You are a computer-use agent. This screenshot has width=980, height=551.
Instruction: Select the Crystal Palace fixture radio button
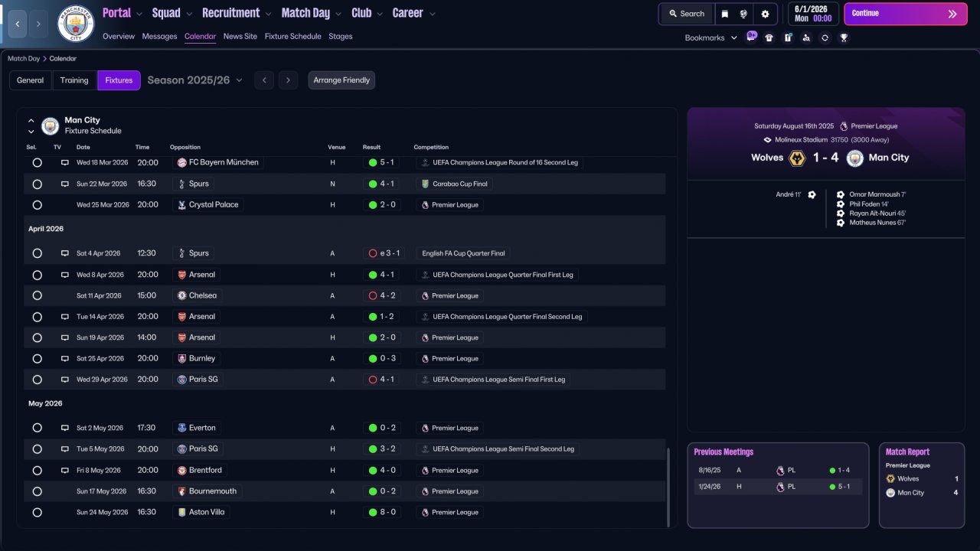37,205
